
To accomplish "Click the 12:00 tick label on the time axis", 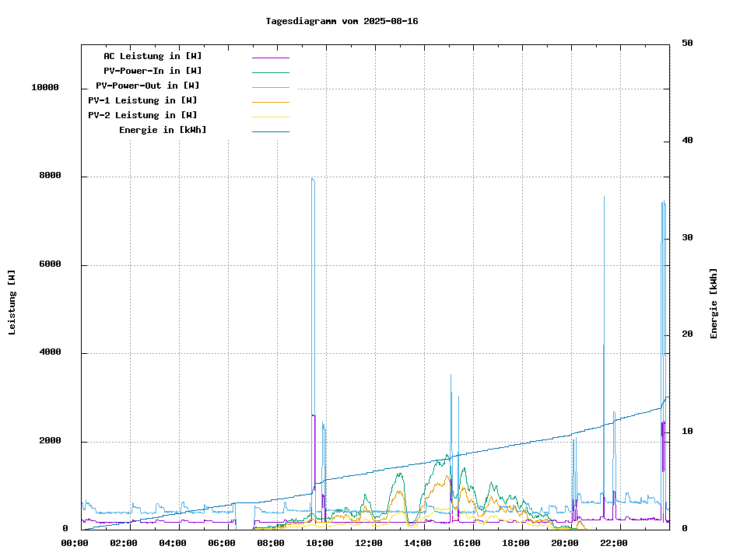I will [368, 543].
